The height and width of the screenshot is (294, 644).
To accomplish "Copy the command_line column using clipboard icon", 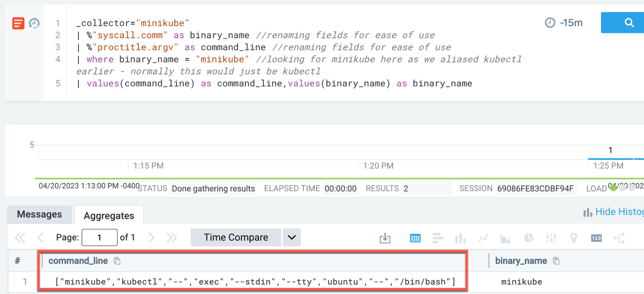I will coord(117,261).
